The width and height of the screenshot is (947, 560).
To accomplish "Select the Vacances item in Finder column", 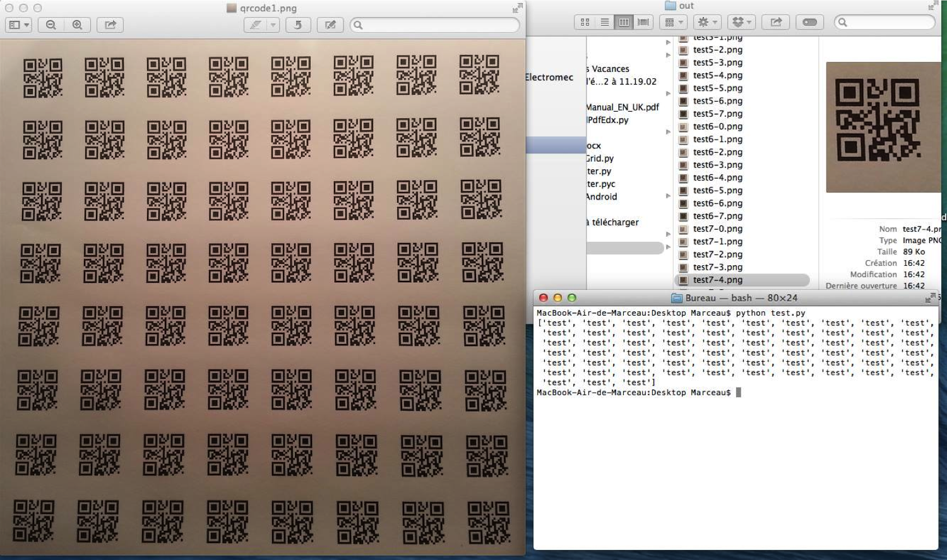I will click(x=608, y=69).
